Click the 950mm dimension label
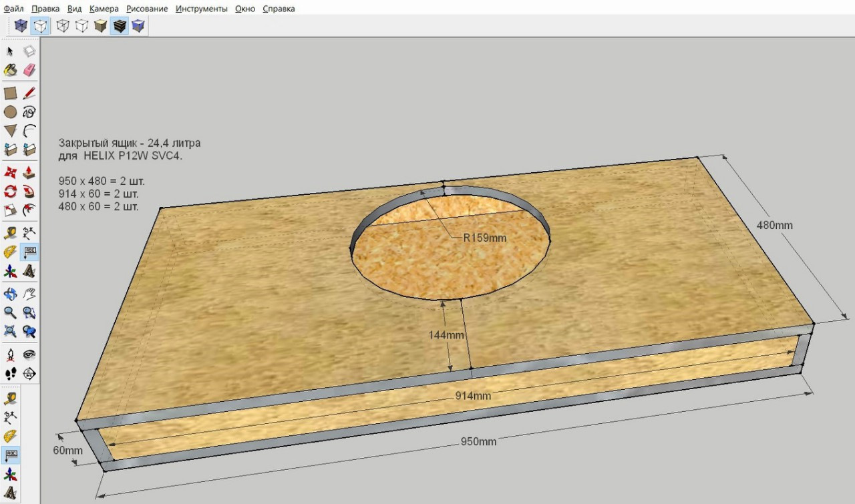This screenshot has width=855, height=504. pos(479,441)
